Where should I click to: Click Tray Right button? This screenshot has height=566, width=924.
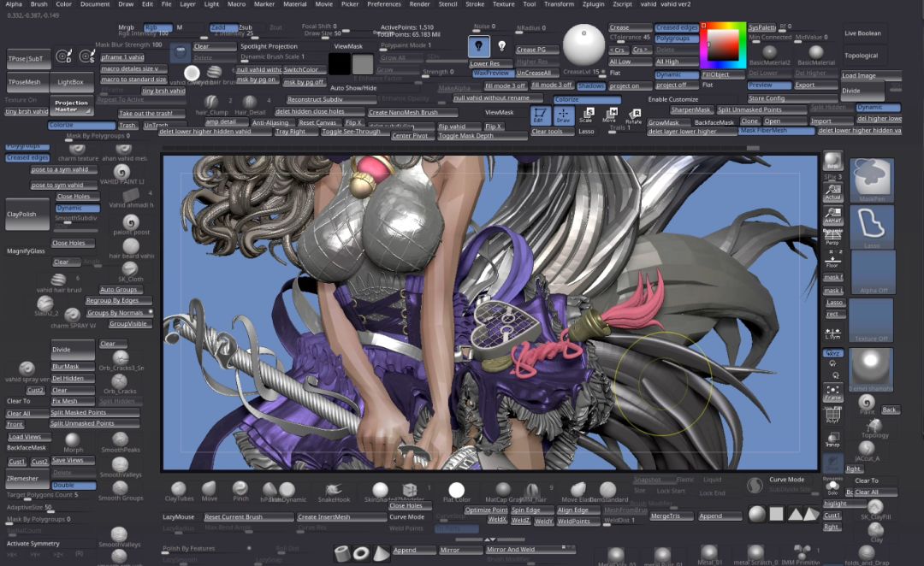[296, 132]
